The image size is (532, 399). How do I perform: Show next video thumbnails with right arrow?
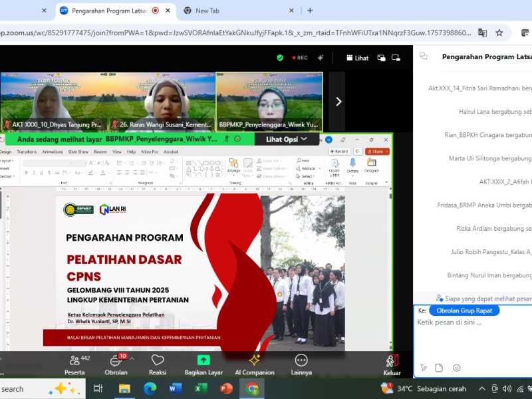coord(338,102)
